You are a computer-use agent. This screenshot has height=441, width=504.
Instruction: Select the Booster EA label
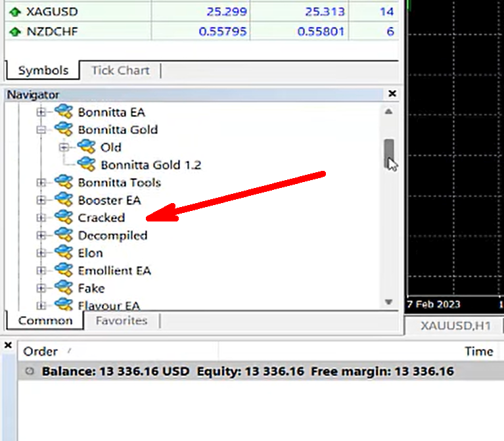tap(109, 200)
